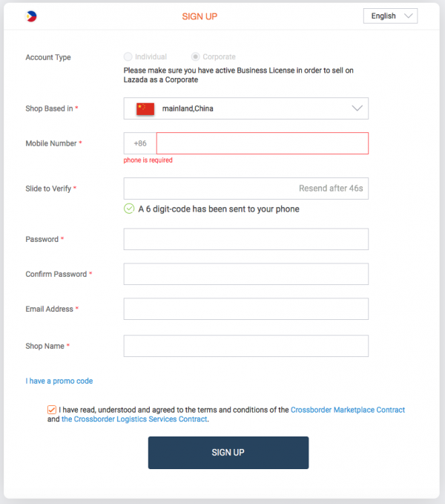Click the Philippines flag logo icon
Image resolution: width=445 pixels, height=504 pixels.
pyautogui.click(x=31, y=16)
